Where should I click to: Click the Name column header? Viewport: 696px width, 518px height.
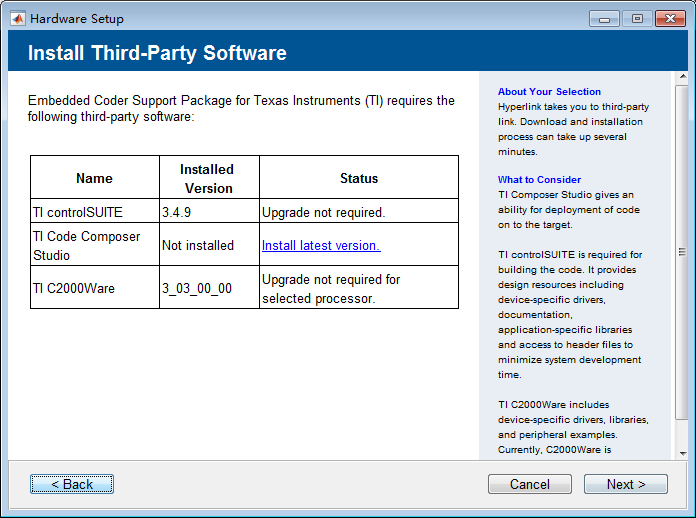point(95,177)
